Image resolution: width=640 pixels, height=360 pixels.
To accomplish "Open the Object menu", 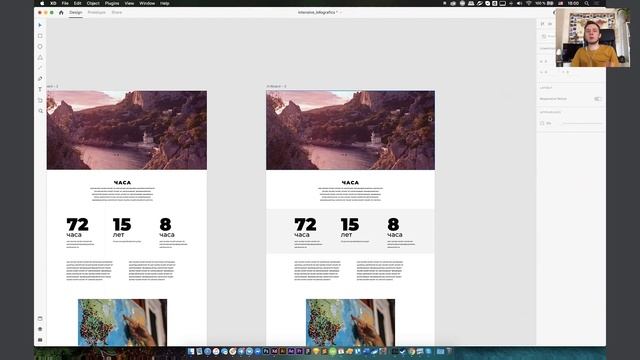I will click(93, 3).
